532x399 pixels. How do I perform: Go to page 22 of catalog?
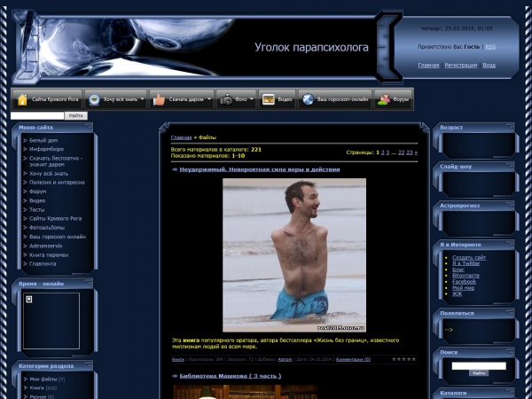401,153
